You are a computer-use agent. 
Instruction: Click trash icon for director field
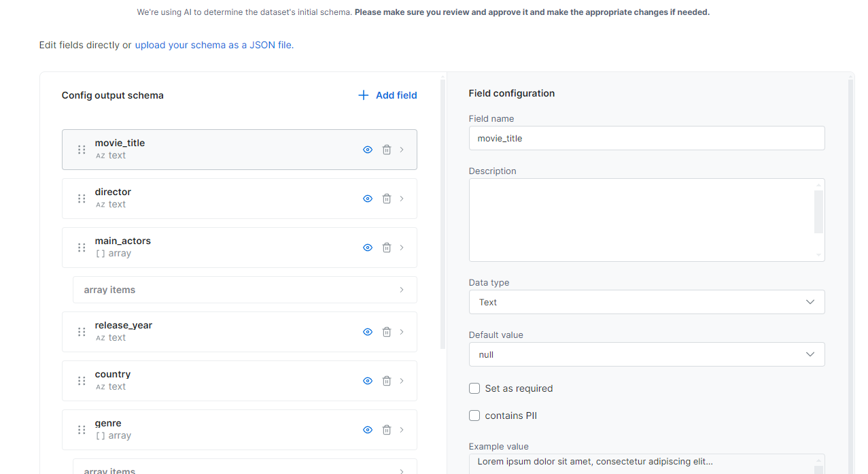pos(387,199)
